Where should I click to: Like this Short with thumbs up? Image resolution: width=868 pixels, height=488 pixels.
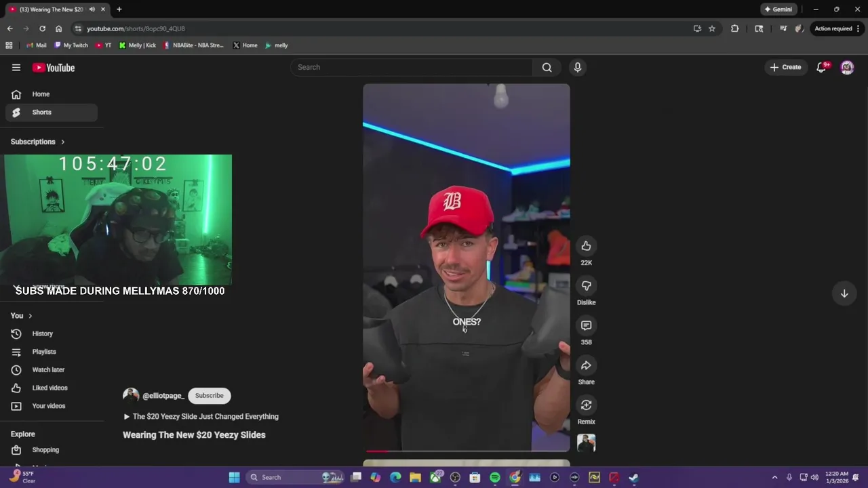[587, 246]
